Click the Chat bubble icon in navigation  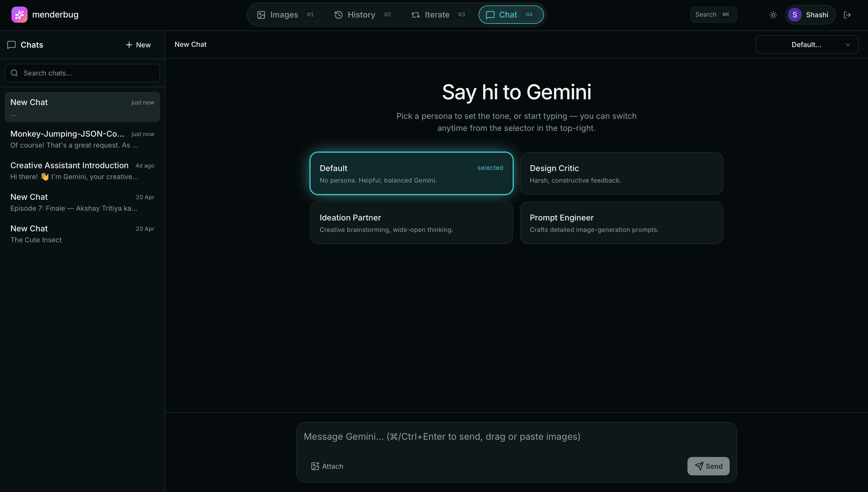(490, 15)
